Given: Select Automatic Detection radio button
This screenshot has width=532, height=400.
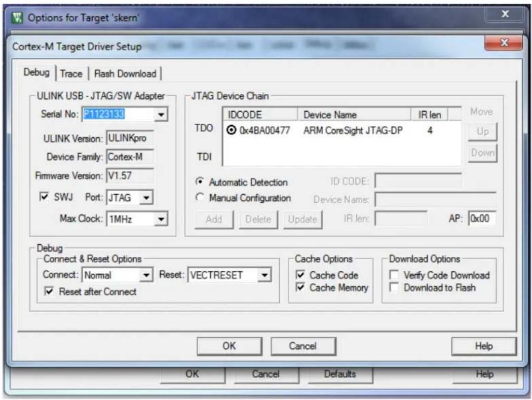Looking at the screenshot, I should pyautogui.click(x=200, y=181).
